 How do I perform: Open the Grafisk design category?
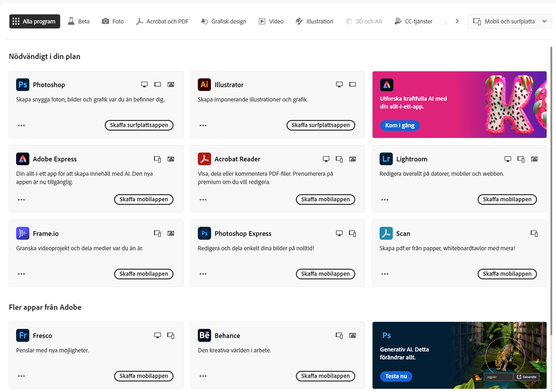(x=224, y=21)
